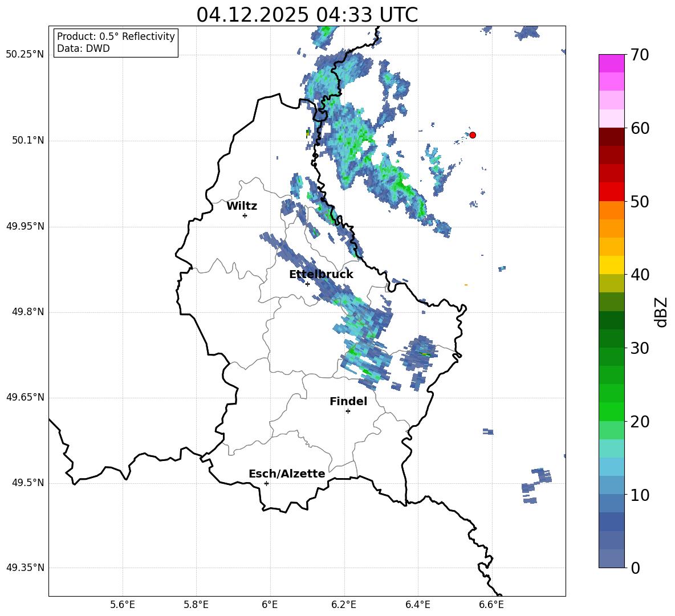
Task: Click the Findel station cross marker
Action: [x=348, y=411]
